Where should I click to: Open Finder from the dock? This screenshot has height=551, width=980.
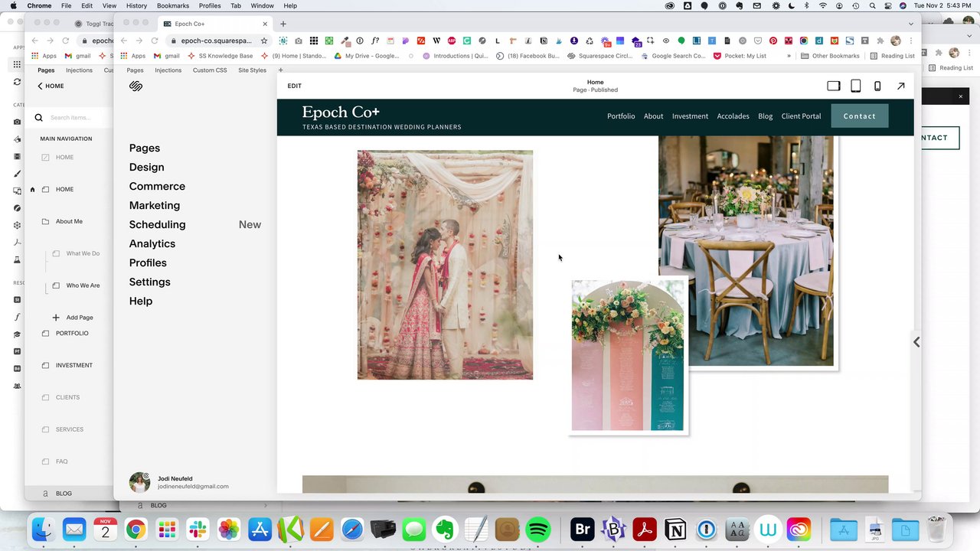[44, 530]
